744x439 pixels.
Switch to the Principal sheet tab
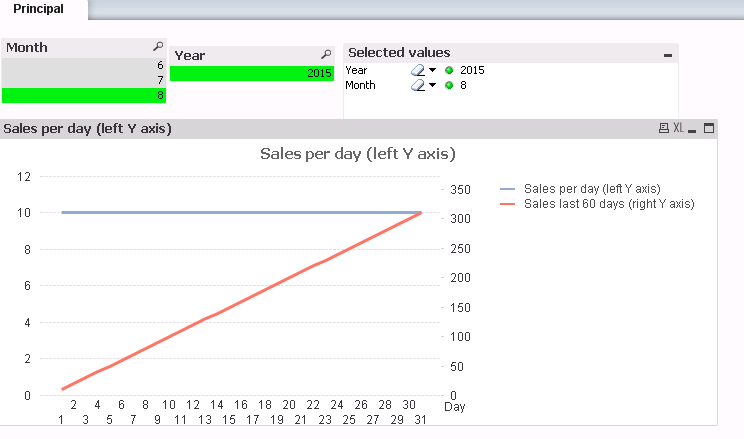[39, 9]
